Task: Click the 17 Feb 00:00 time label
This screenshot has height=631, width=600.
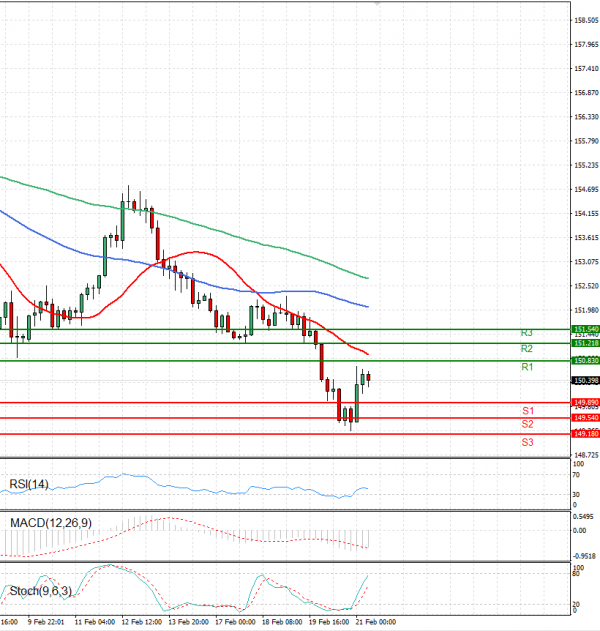Action: coord(235,622)
